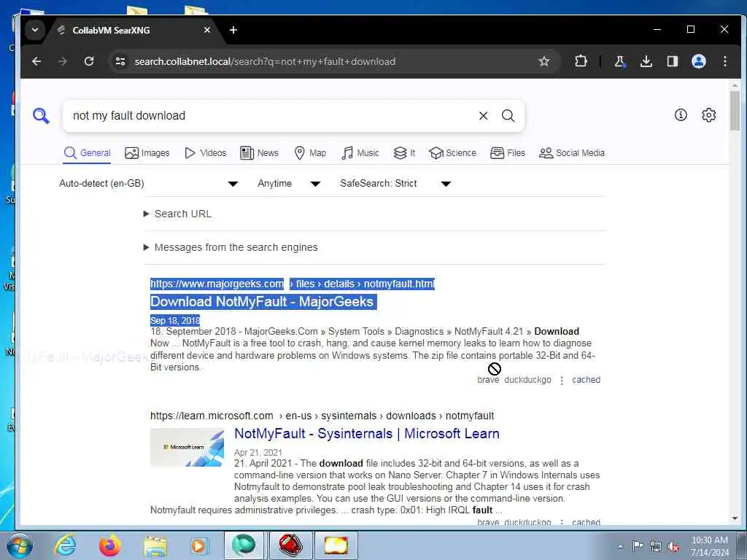Open Chrome three-dot menu
The image size is (747, 560).
pos(724,61)
